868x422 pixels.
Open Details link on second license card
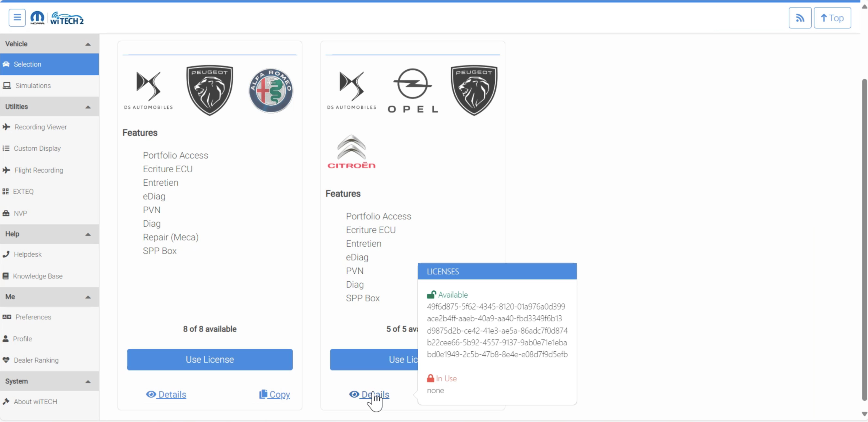(x=369, y=394)
